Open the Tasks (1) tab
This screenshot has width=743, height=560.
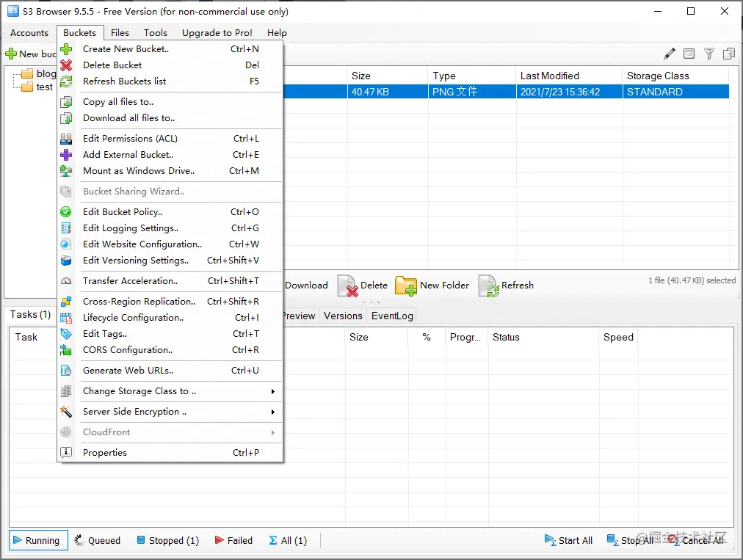[30, 315]
